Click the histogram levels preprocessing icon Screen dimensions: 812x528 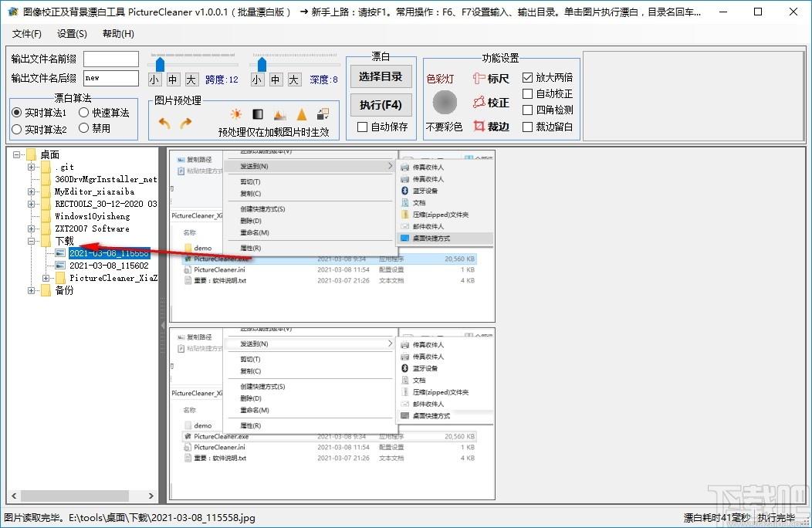tap(279, 114)
